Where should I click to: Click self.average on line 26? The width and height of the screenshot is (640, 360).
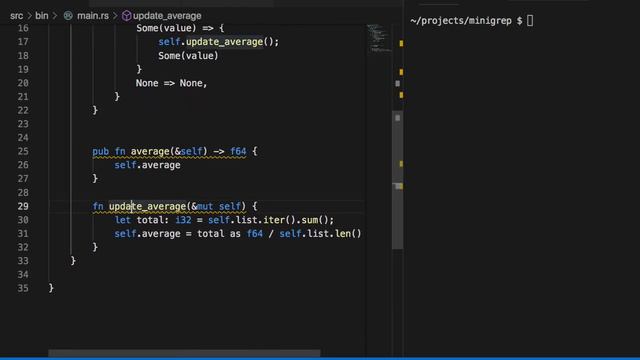[x=147, y=165]
